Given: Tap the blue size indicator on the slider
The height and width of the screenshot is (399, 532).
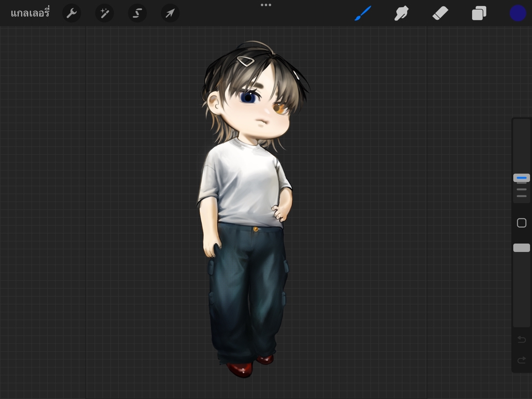Looking at the screenshot, I should pos(521,177).
